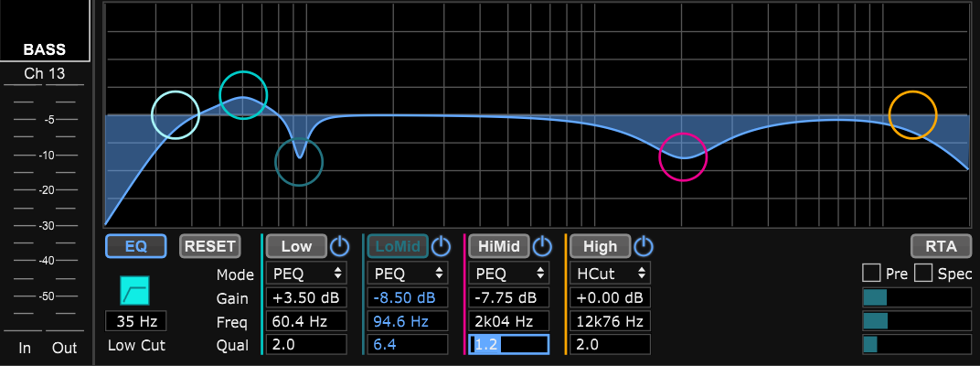Image resolution: width=980 pixels, height=366 pixels.
Task: Click the Qual row label
Action: pos(232,346)
